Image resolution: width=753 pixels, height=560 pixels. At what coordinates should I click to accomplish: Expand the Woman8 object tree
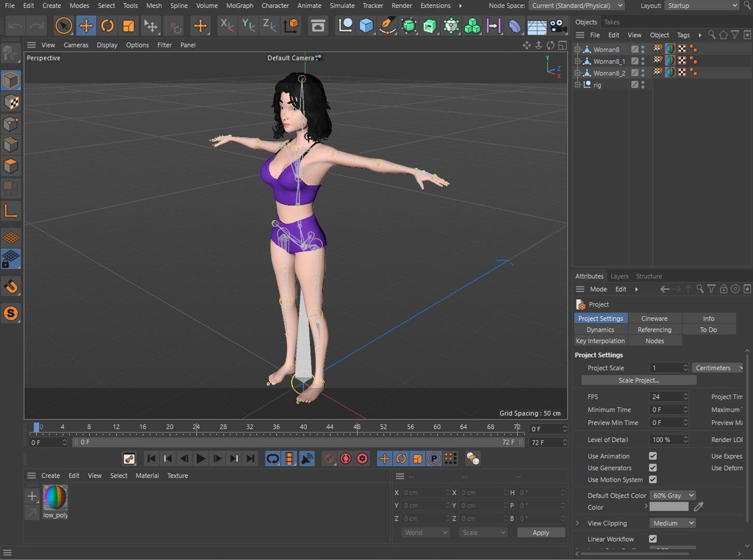point(578,49)
